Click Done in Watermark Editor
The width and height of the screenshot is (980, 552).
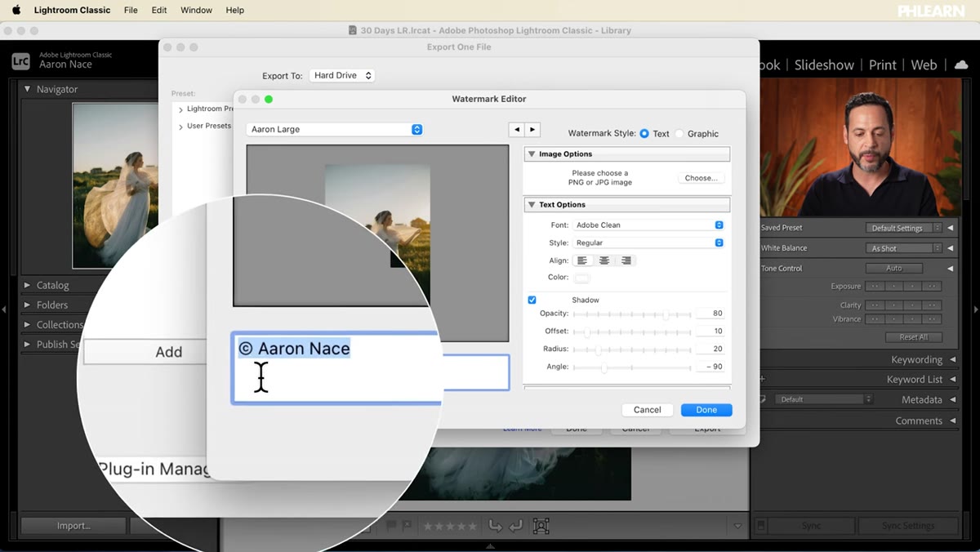coord(706,410)
